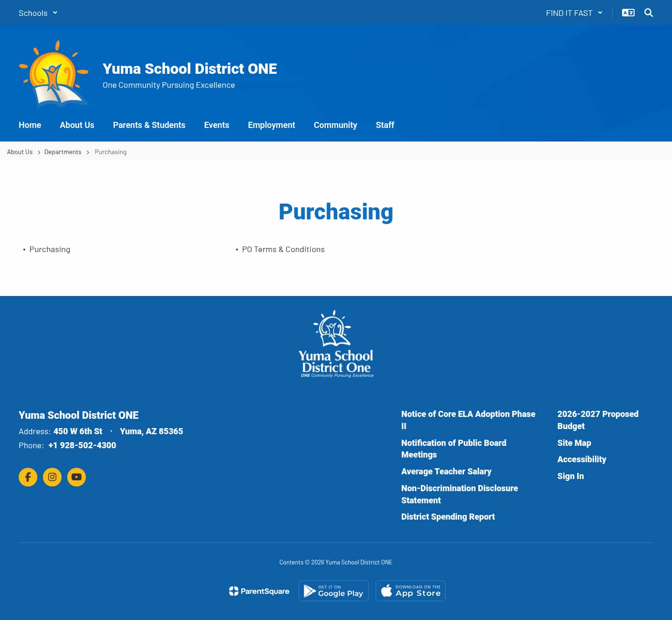Click the white footer Yuma School District logo
The height and width of the screenshot is (620, 672).
(336, 344)
